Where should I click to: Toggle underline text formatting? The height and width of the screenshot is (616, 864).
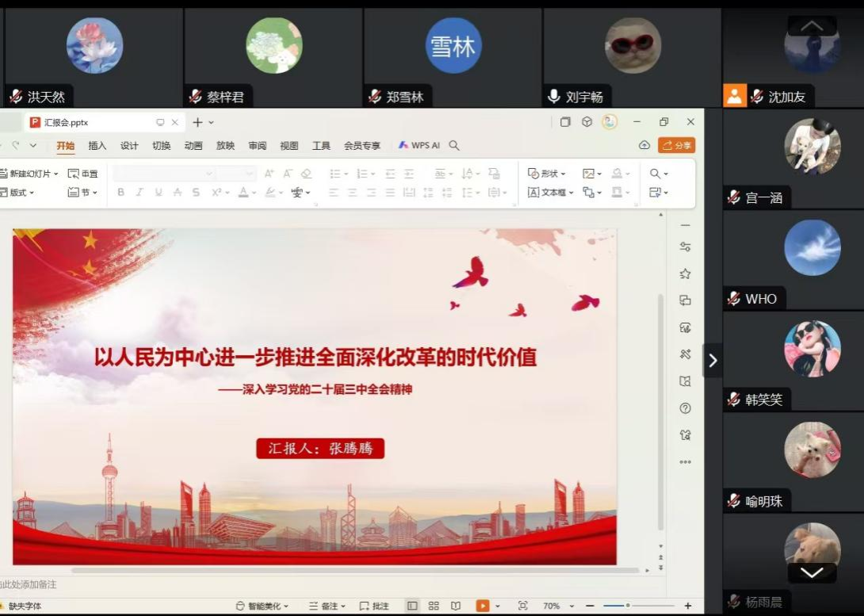[159, 192]
